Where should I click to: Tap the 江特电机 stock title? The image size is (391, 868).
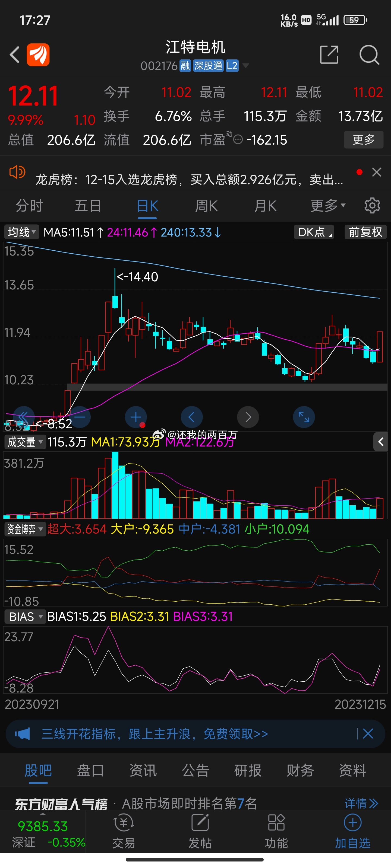tap(195, 47)
